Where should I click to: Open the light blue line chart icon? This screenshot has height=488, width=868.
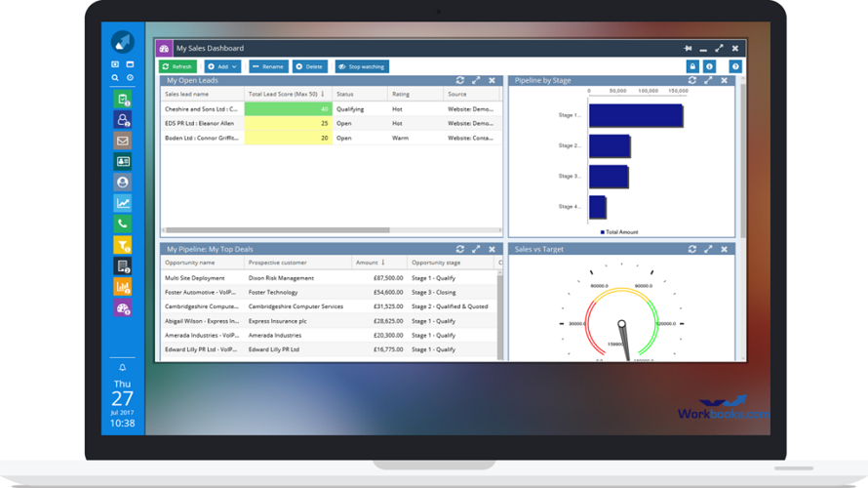pyautogui.click(x=122, y=203)
